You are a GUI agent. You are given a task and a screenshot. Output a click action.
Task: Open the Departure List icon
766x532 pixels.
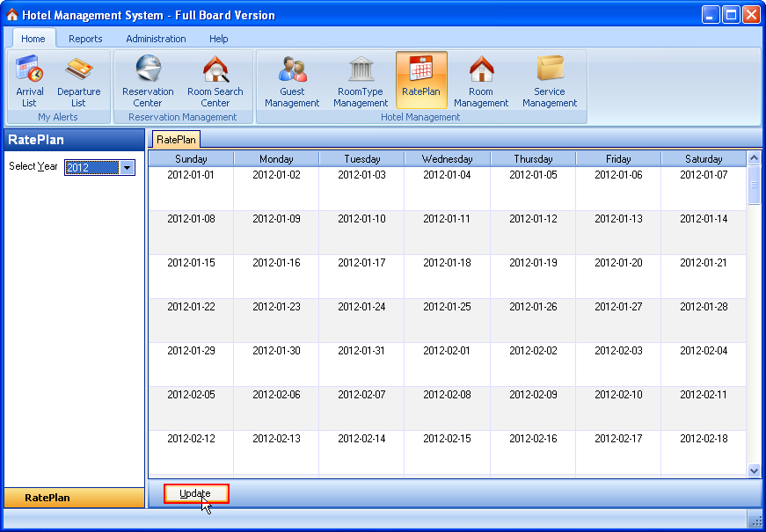coord(79,80)
